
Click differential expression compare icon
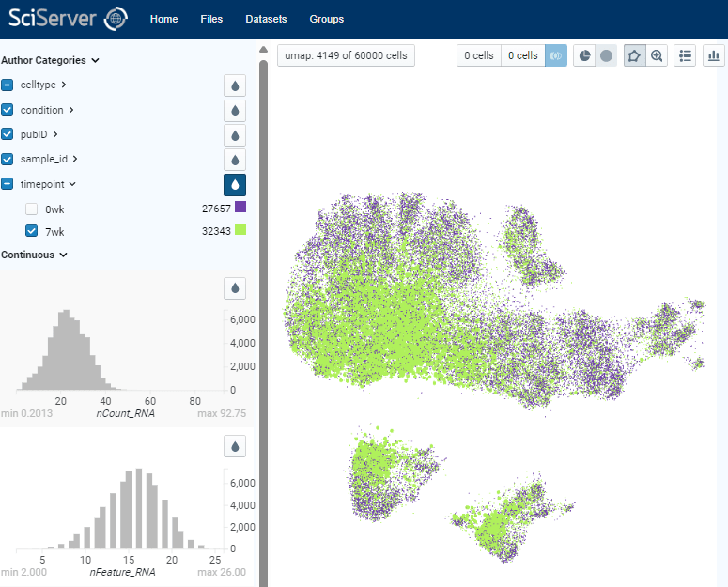pyautogui.click(x=556, y=55)
